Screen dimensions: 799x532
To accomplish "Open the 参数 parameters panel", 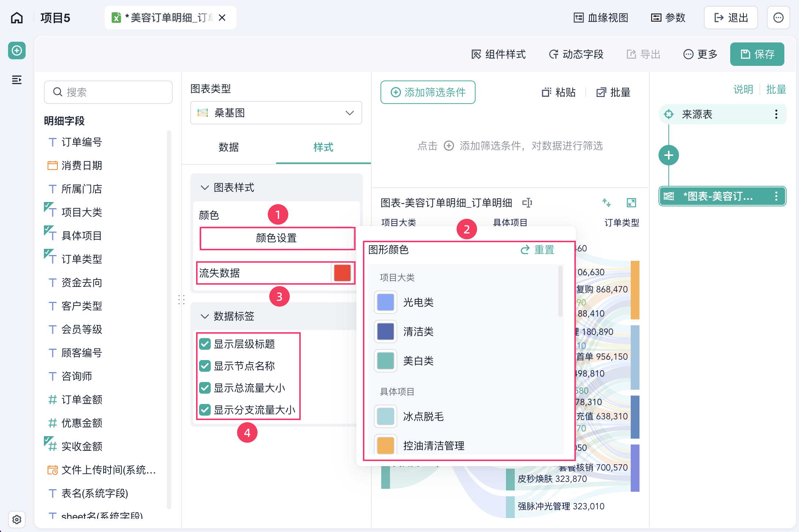I will tap(668, 18).
